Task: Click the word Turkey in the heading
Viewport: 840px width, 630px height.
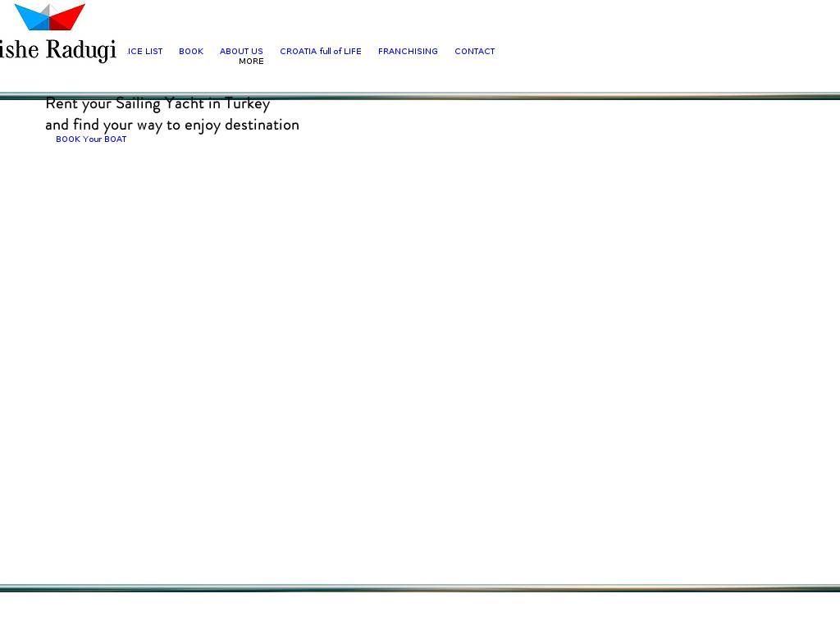Action: pyautogui.click(x=247, y=104)
